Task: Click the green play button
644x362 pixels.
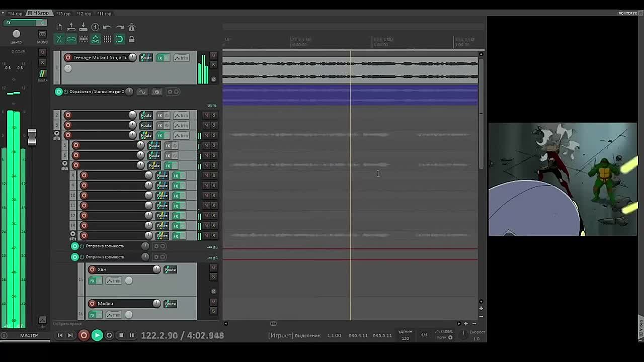Action: [x=97, y=335]
